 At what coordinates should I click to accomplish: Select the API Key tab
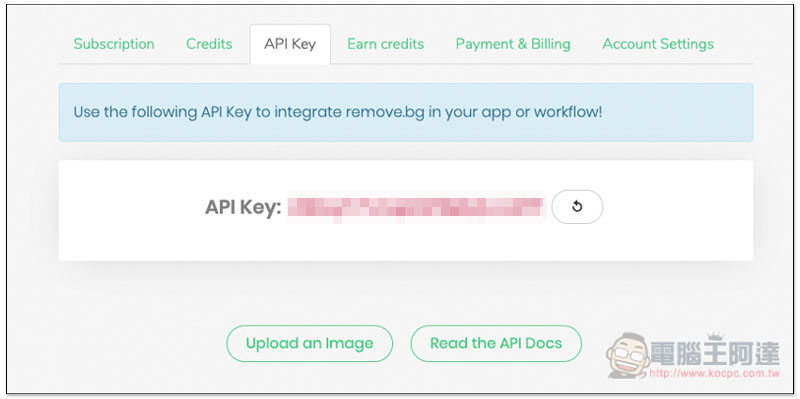click(290, 44)
